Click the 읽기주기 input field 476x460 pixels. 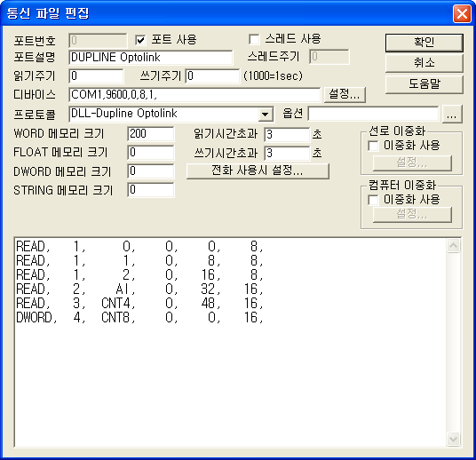[x=96, y=76]
